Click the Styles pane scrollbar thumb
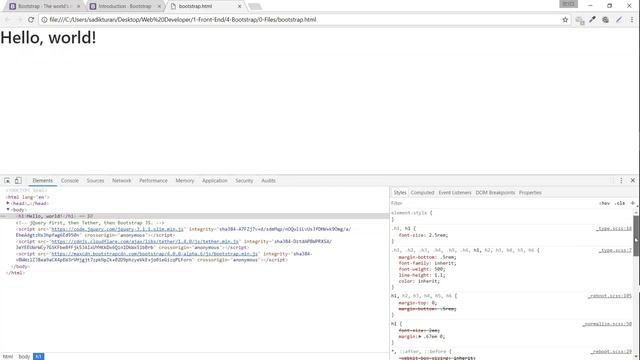This screenshot has height=360, width=640. point(636,236)
